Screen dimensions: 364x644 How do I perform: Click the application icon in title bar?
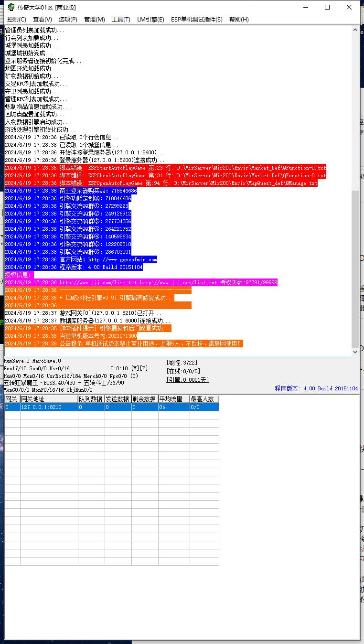pos(11,7)
